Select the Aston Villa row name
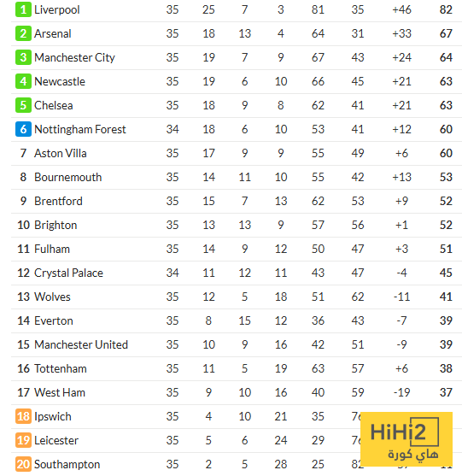462x476 pixels. pos(61,153)
